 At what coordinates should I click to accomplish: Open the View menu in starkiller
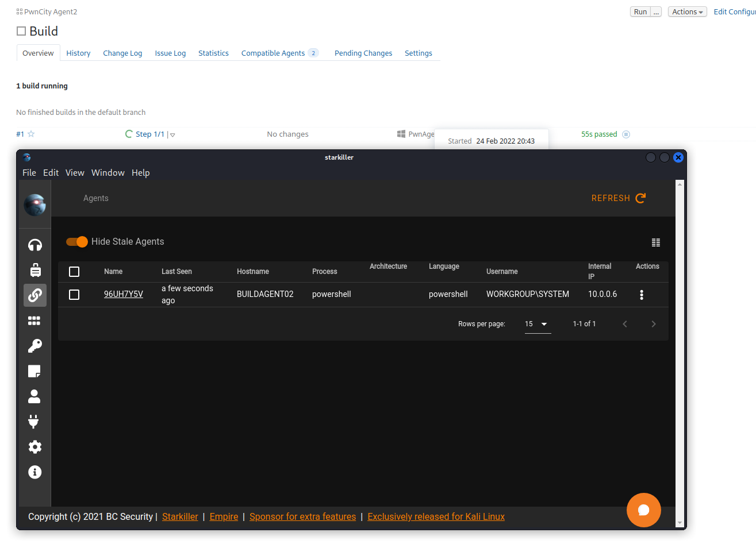coord(75,173)
